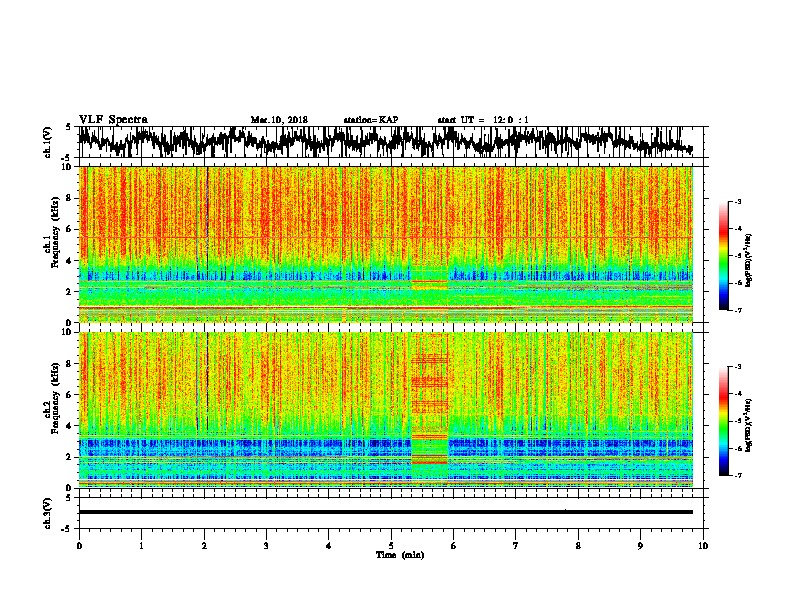Click the "2" kHz tick of ch.2 spectrogram
Viewport: 792px width, 612px height.
70,457
